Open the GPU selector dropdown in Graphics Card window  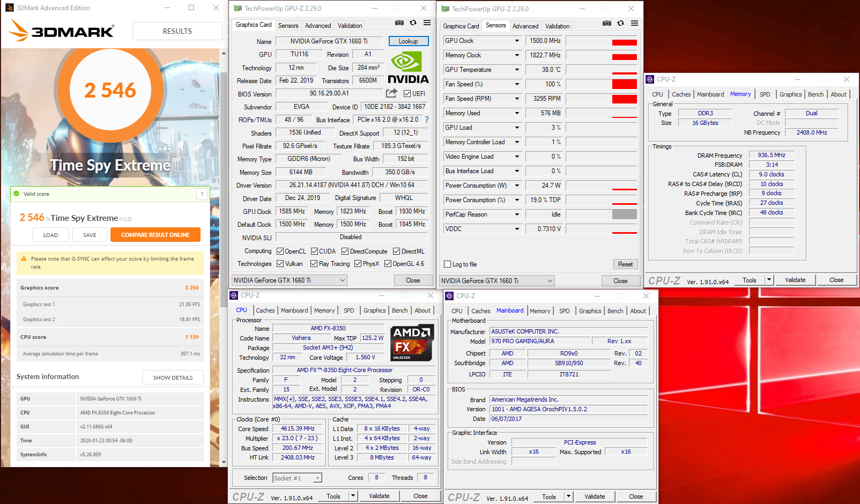coord(290,280)
